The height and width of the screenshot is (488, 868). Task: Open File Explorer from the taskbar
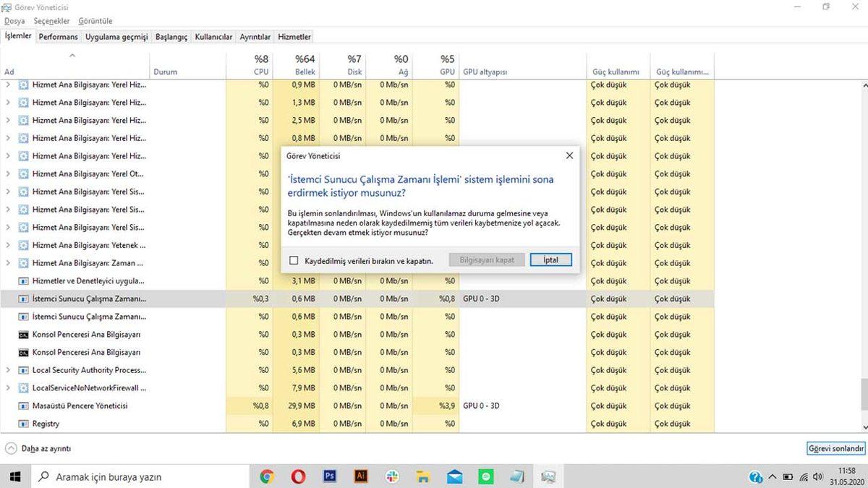click(424, 476)
